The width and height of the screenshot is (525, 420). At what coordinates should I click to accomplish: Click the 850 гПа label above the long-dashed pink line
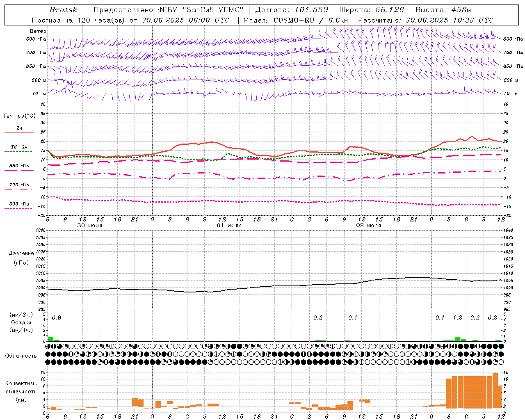pyautogui.click(x=19, y=166)
